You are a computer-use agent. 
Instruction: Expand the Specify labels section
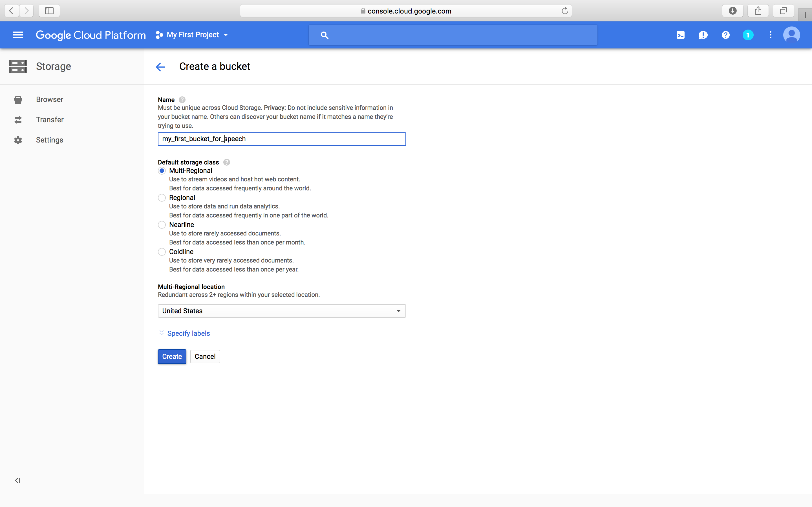(189, 333)
